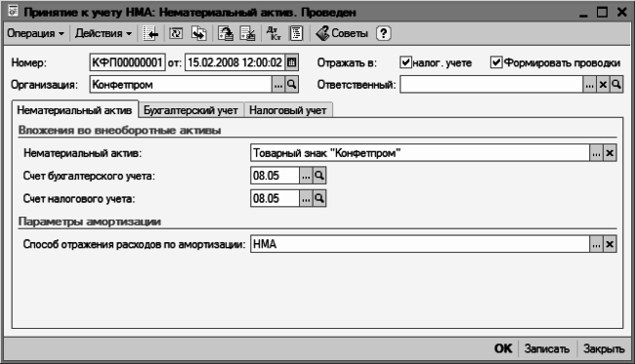Open selection ellipsis for Нематериальный актив
The width and height of the screenshot is (635, 364).
coord(596,153)
